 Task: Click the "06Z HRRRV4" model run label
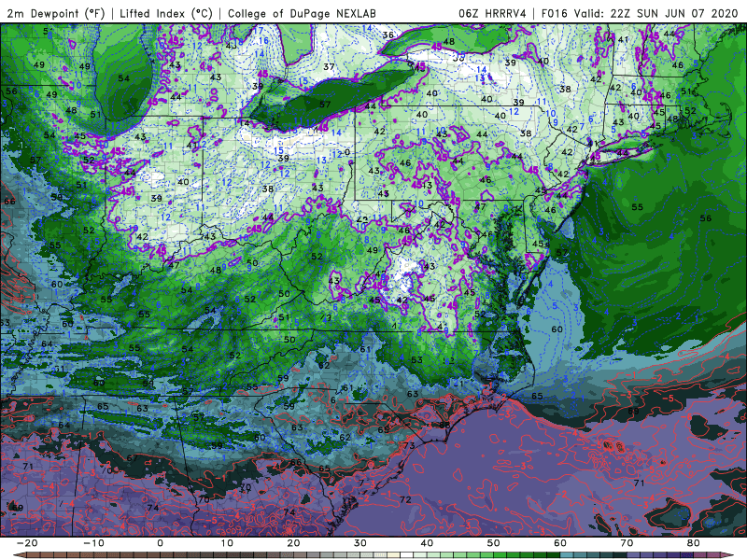pyautogui.click(x=493, y=13)
